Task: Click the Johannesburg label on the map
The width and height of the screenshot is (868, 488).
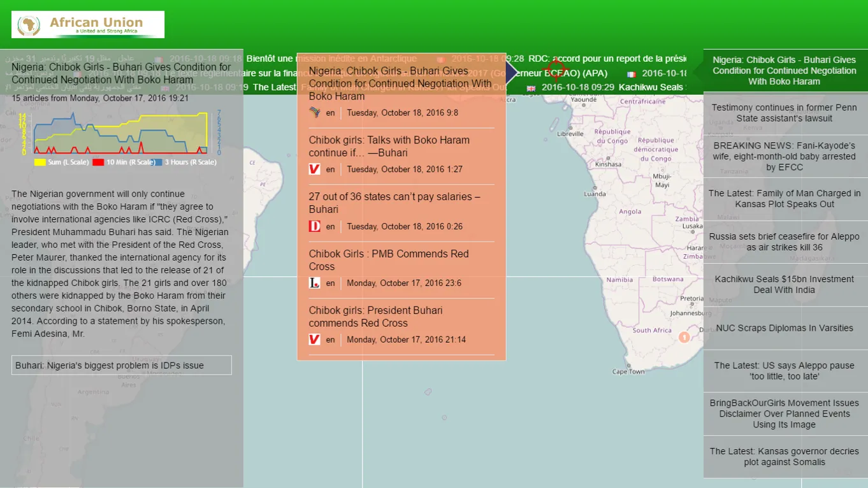Action: point(690,313)
